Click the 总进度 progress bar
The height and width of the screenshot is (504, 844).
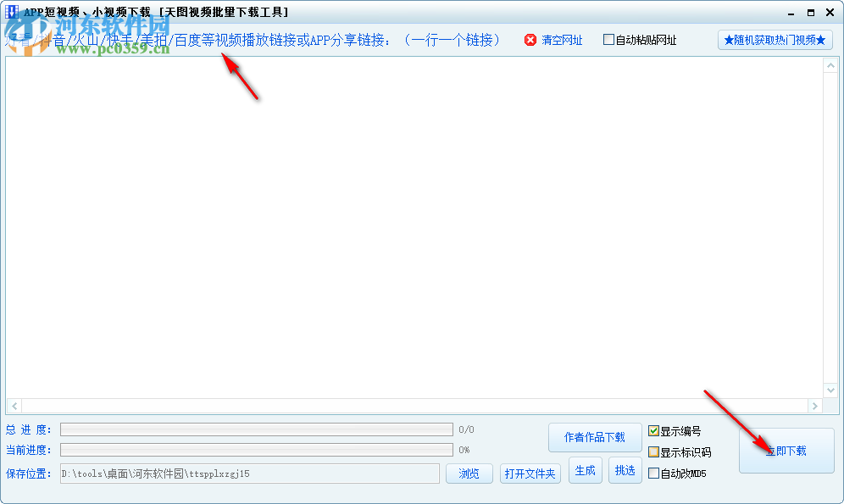click(x=257, y=429)
